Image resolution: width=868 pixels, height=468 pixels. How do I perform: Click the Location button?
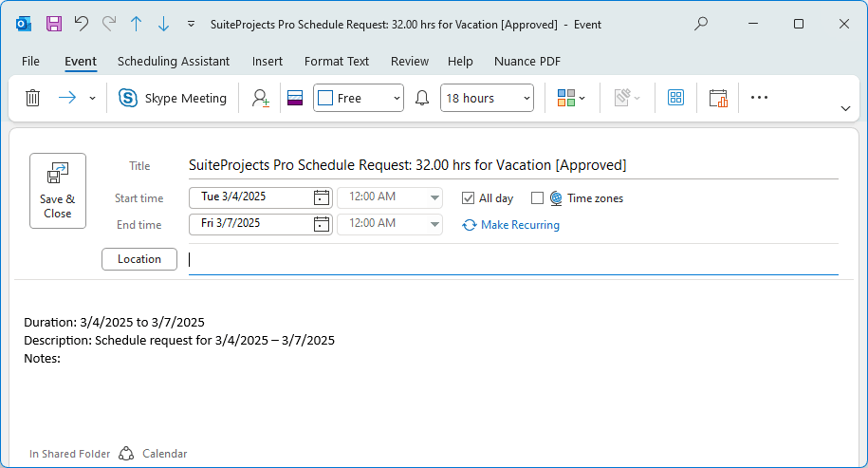tap(139, 259)
